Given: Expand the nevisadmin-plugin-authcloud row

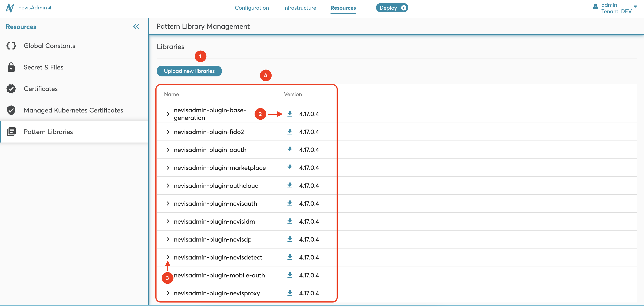Looking at the screenshot, I should coord(168,186).
